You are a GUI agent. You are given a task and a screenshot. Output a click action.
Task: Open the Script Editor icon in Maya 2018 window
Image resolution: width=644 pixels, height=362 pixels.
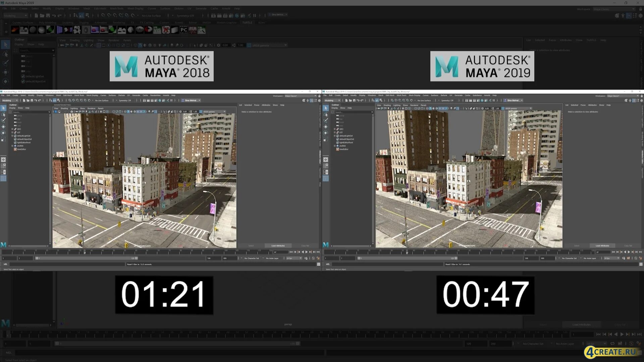[319, 264]
